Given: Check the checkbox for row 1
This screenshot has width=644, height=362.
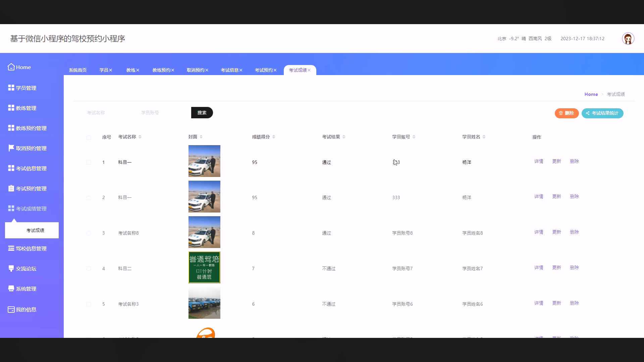Looking at the screenshot, I should point(89,163).
